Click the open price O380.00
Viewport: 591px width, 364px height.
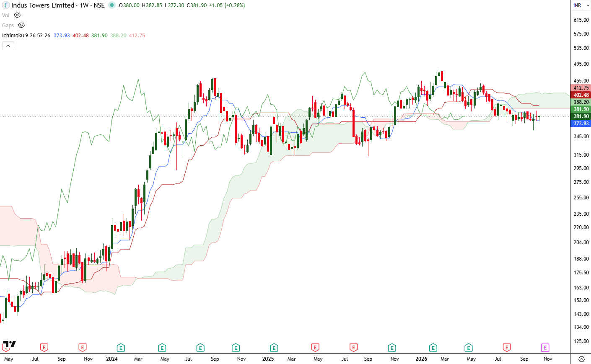point(129,5)
